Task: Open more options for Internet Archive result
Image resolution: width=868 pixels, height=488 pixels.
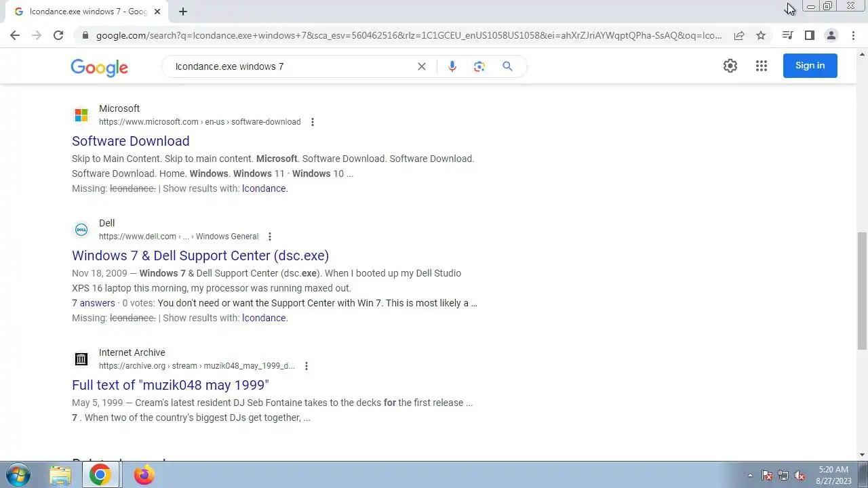Action: click(307, 366)
